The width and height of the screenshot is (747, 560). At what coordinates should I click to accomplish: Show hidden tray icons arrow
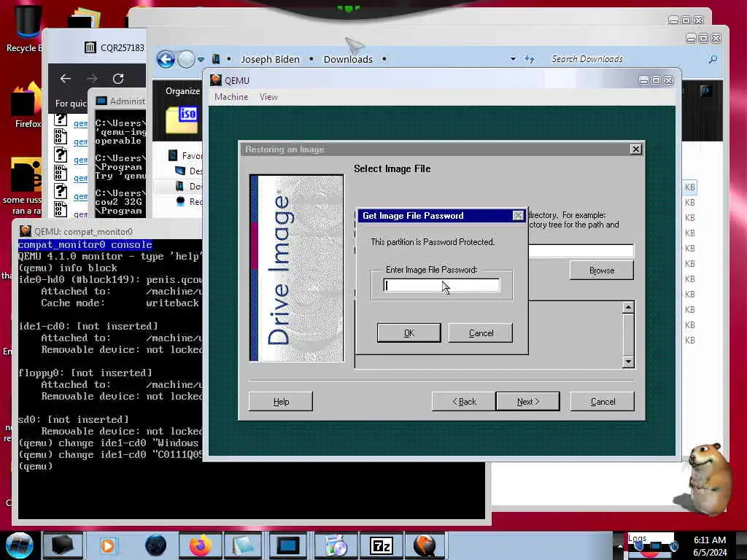(619, 545)
